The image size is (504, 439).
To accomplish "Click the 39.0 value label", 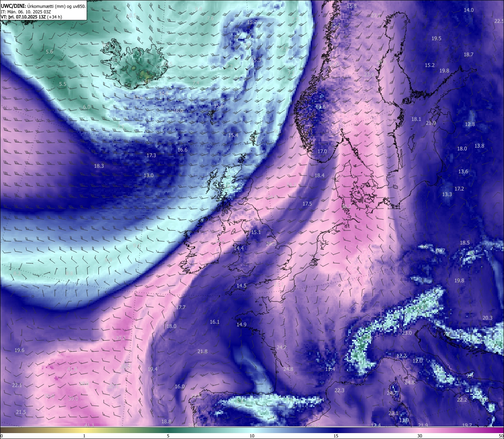I will point(73,398).
